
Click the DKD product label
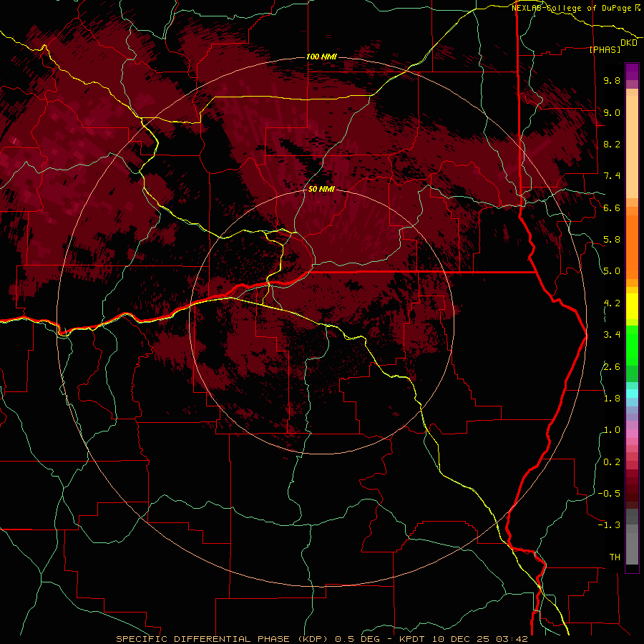click(x=628, y=43)
